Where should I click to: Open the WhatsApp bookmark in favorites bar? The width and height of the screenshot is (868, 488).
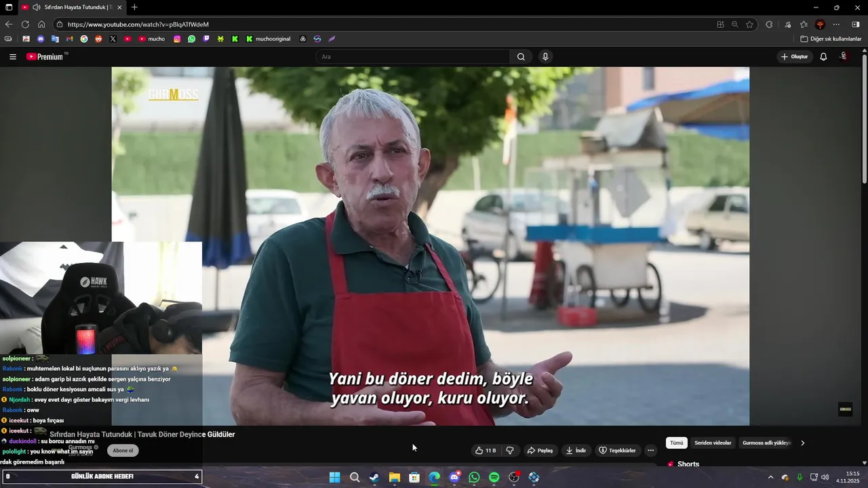(x=192, y=39)
